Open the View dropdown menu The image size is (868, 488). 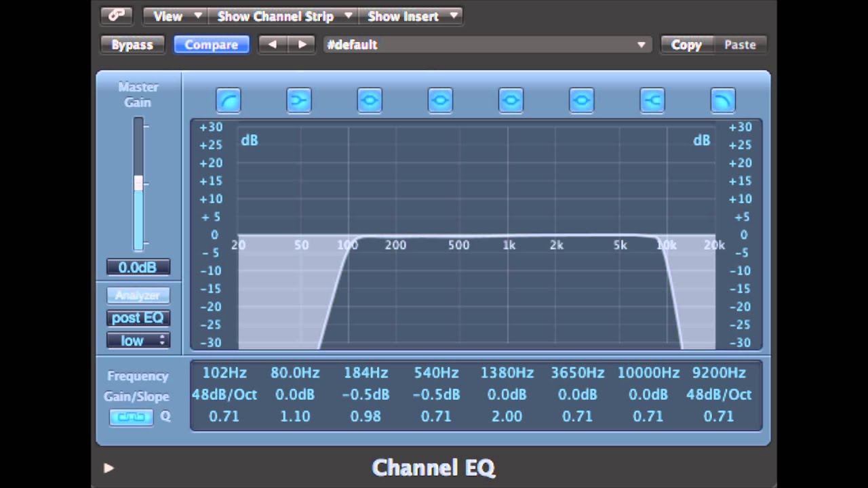coord(176,16)
